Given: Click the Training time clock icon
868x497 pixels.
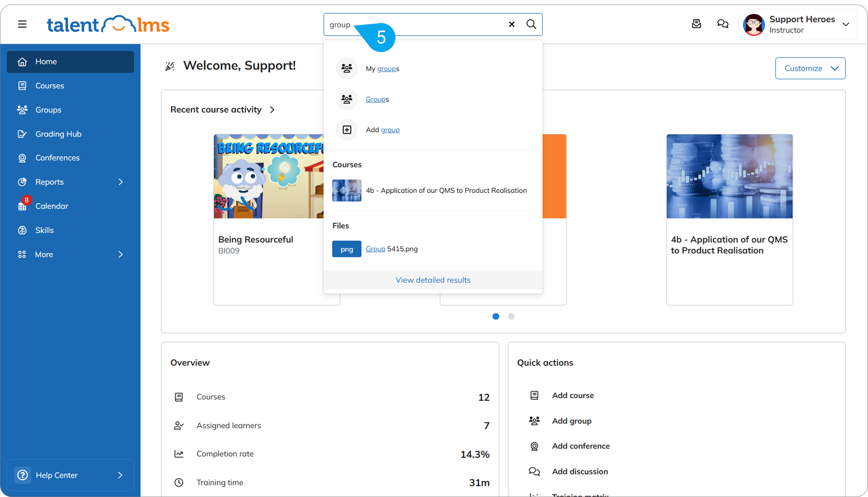Looking at the screenshot, I should click(179, 482).
